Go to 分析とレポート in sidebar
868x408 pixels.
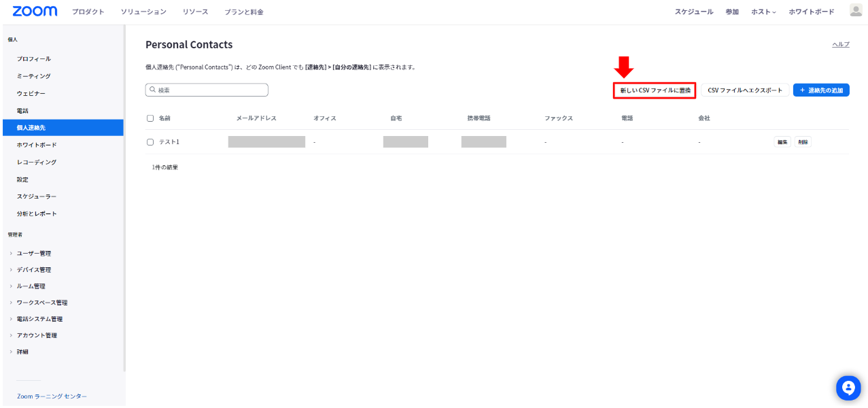tap(37, 214)
